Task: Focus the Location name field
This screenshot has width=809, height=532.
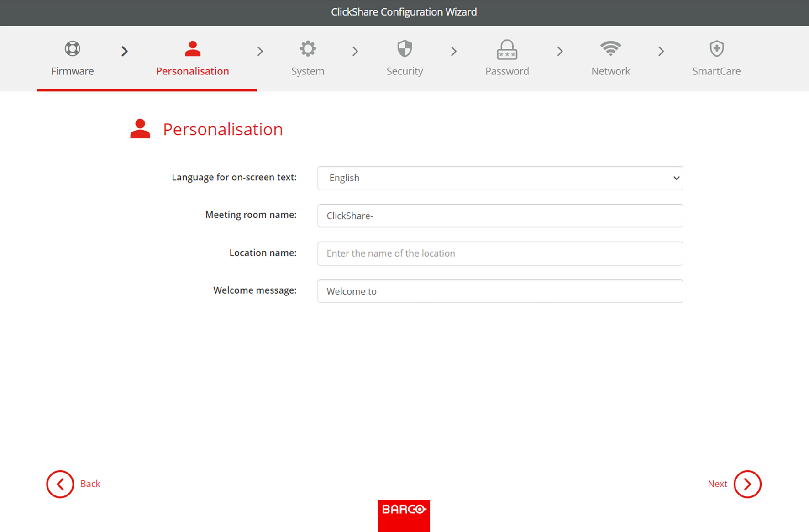Action: (500, 253)
